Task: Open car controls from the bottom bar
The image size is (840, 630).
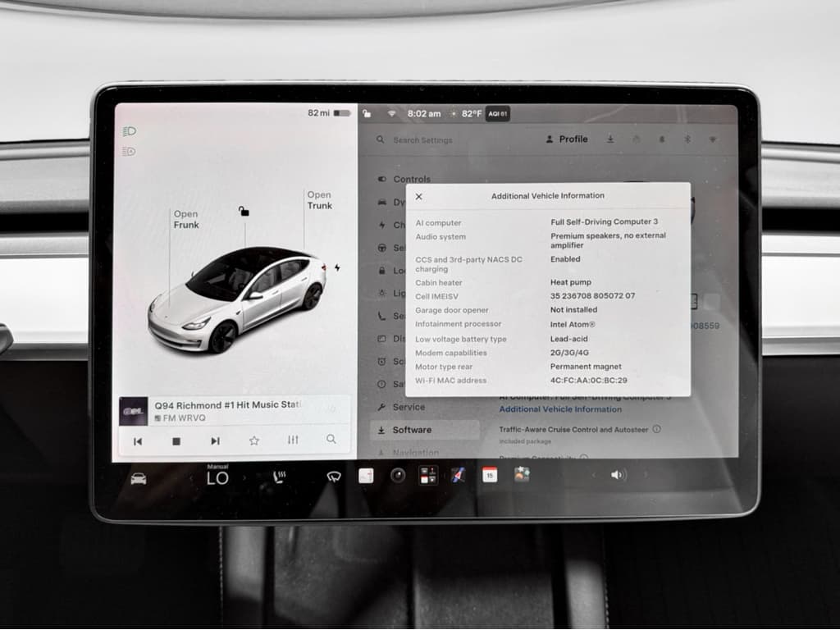Action: 138,478
